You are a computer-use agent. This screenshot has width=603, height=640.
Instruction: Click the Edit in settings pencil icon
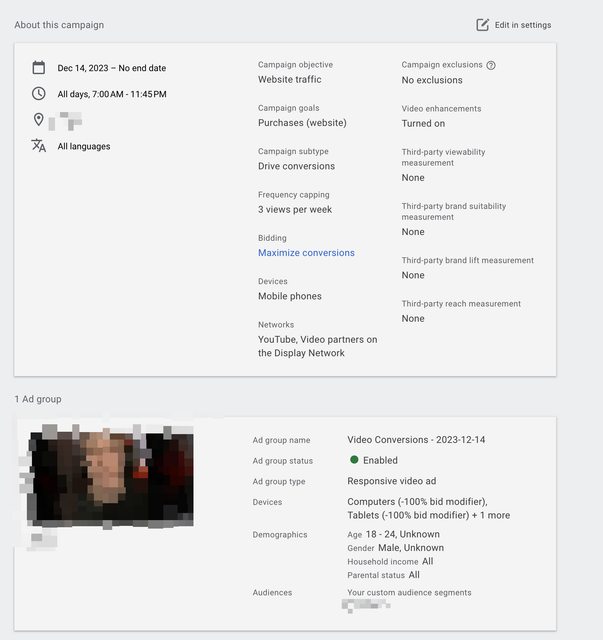click(x=482, y=25)
